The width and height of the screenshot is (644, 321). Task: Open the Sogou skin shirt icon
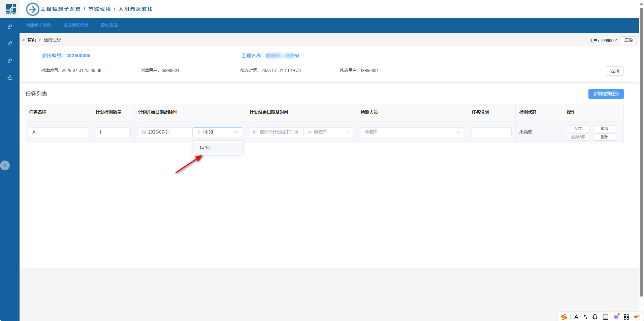tap(616, 317)
